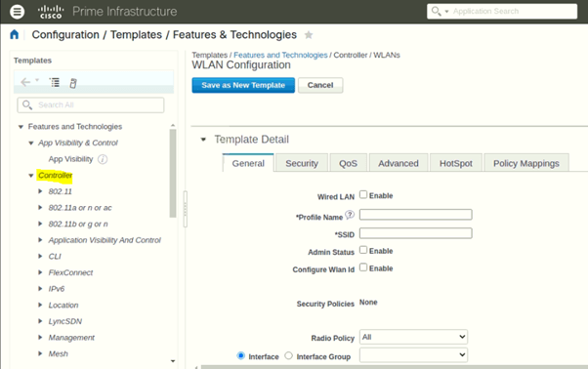Expand the Mesh tree node
Image resolution: width=588 pixels, height=369 pixels.
(40, 353)
